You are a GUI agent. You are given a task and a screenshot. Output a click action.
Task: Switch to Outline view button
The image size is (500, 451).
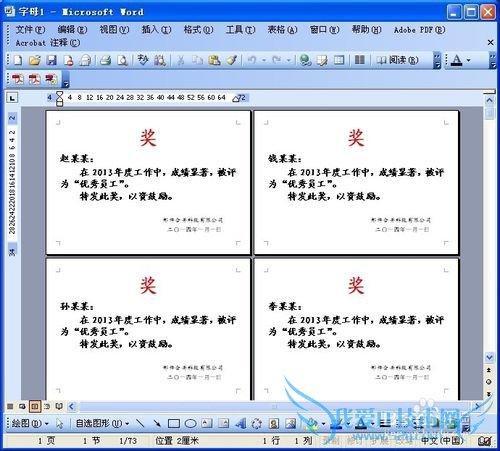point(47,406)
